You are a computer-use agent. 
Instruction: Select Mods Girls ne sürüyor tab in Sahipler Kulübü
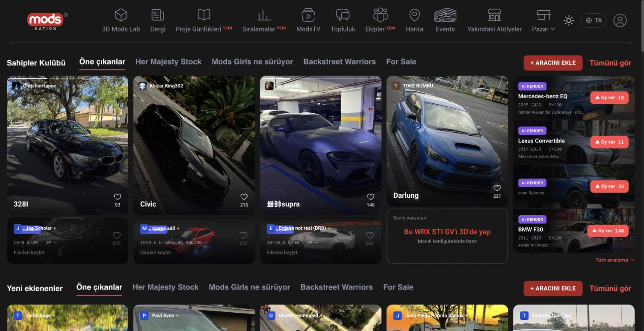[x=252, y=62]
